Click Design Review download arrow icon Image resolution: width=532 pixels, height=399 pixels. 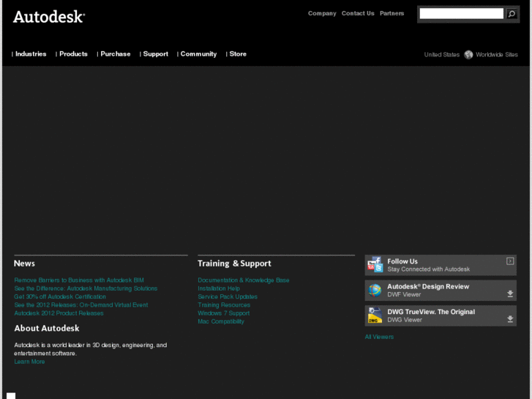(510, 294)
